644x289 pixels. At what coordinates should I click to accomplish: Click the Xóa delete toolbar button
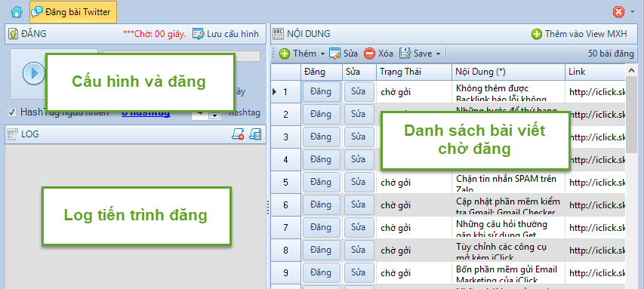coord(379,54)
